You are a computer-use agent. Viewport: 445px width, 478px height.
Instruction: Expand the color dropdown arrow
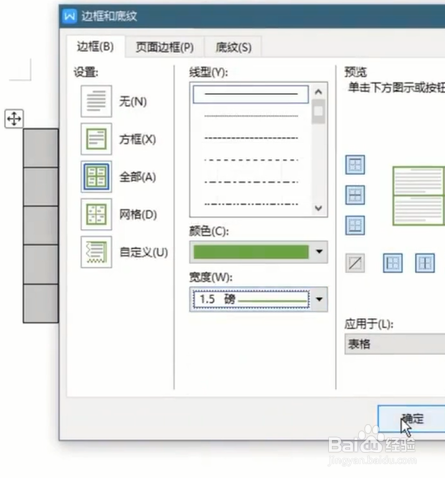(x=319, y=252)
